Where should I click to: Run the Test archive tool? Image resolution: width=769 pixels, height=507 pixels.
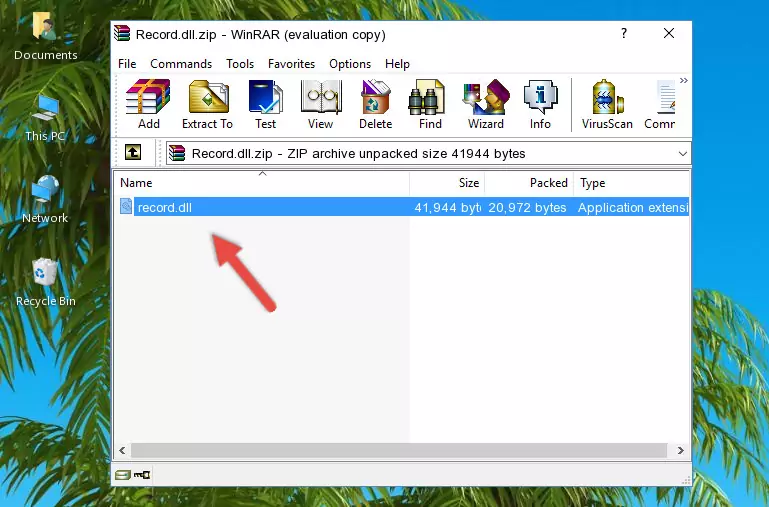(265, 104)
